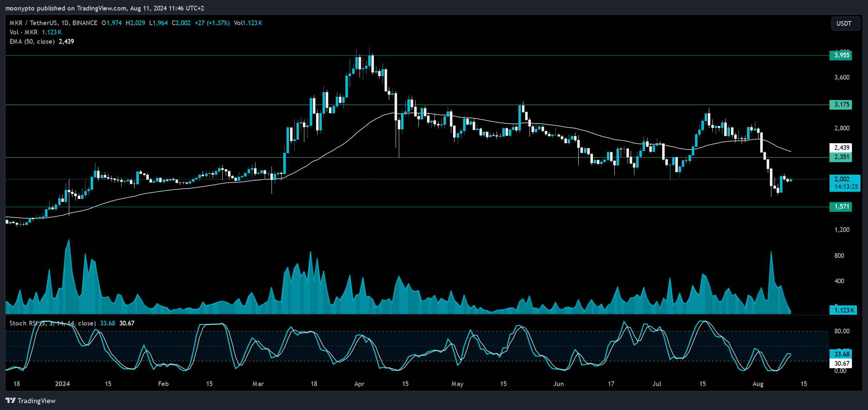
Task: Click the Apr date on the time axis
Action: [x=359, y=384]
